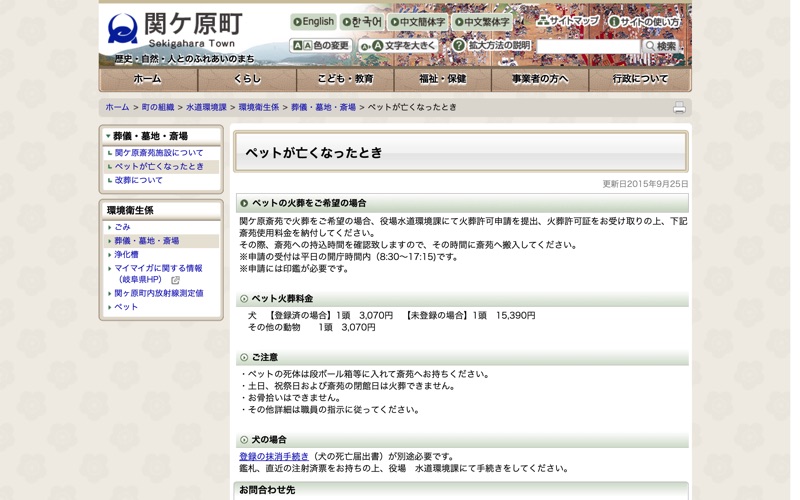
Task: Open the ホーム navigation tab
Action: click(x=148, y=80)
